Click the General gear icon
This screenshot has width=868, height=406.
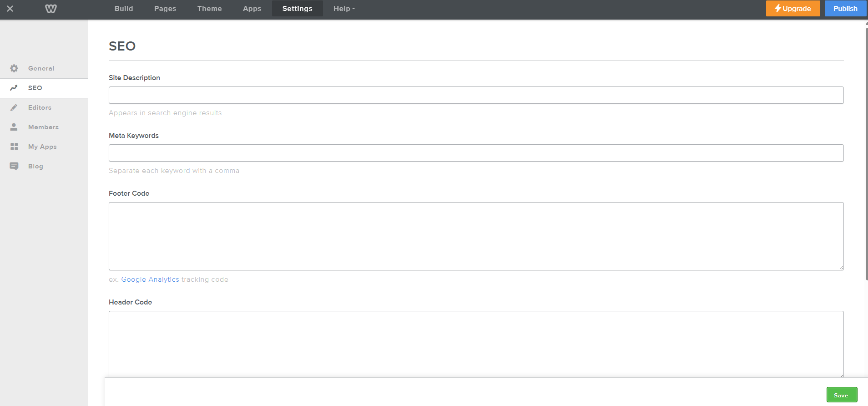click(14, 68)
